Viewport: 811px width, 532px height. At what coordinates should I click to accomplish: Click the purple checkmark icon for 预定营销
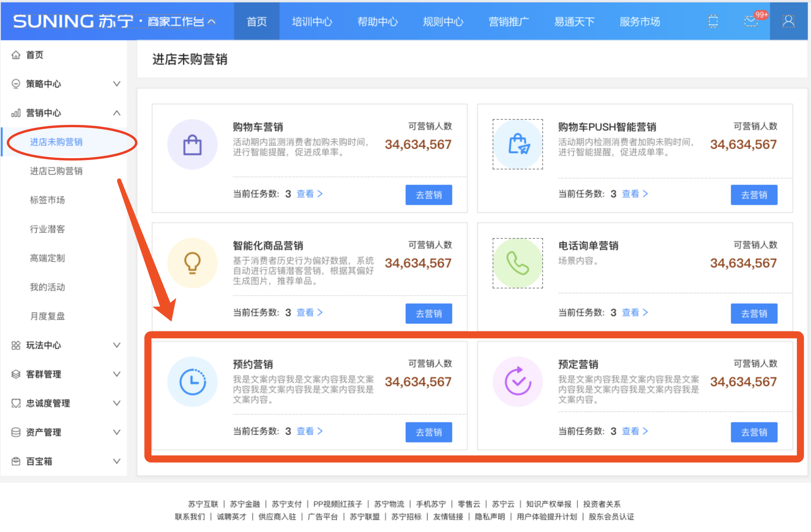point(517,381)
